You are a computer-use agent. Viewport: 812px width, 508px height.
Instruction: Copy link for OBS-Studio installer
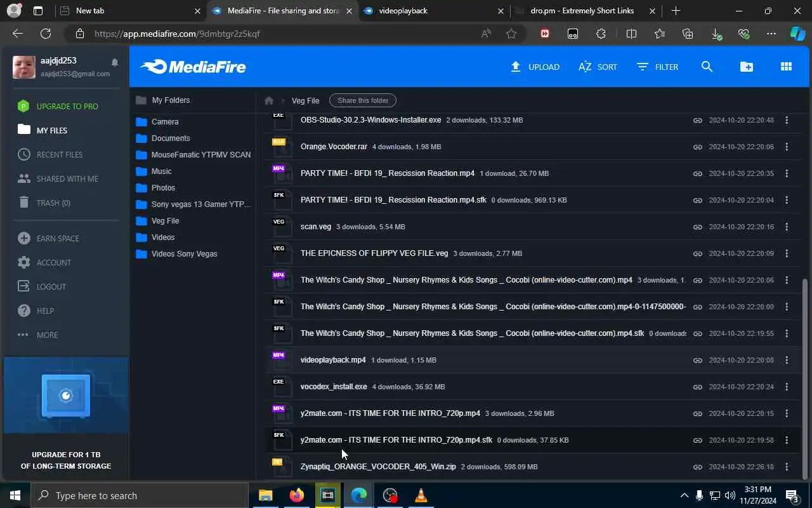[698, 120]
